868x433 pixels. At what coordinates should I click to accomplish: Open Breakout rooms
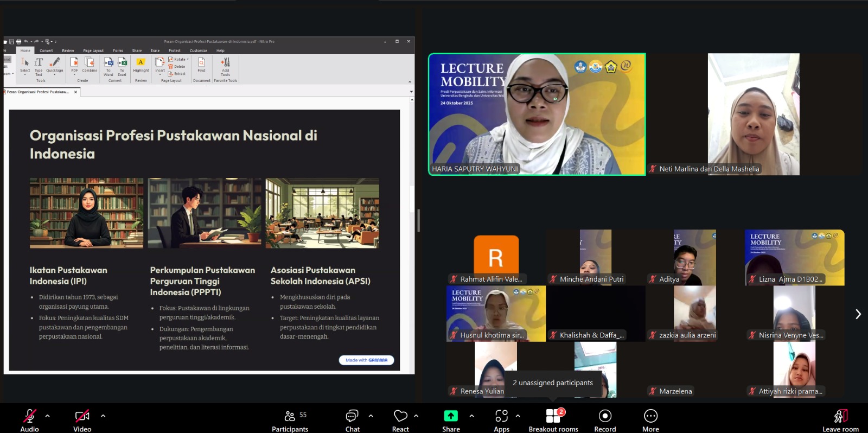pyautogui.click(x=553, y=416)
